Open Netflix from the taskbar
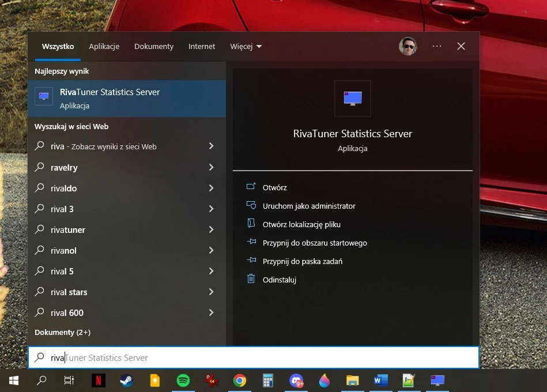Viewport: 547px width, 392px height. 99,380
